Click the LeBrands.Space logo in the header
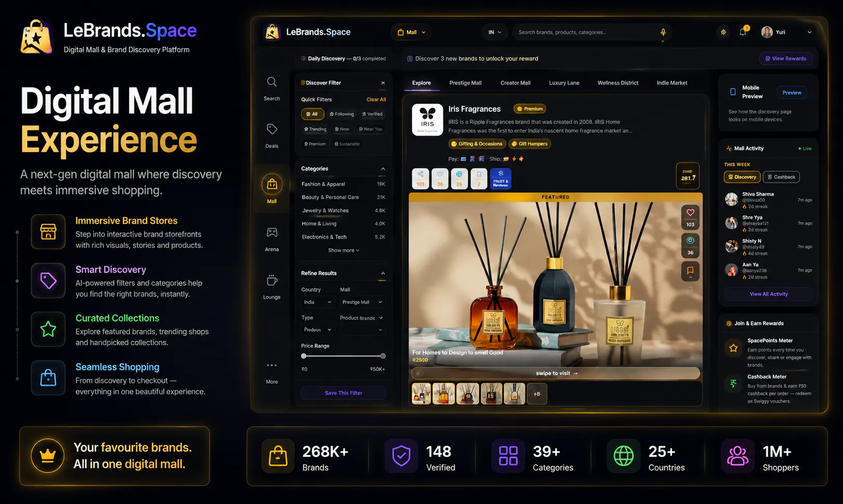843x504 pixels. (308, 32)
